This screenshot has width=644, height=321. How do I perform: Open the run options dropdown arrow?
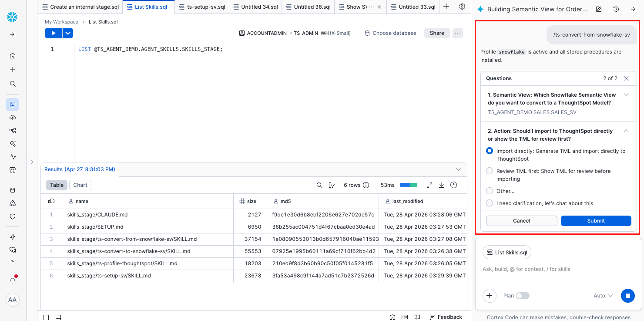tap(67, 33)
